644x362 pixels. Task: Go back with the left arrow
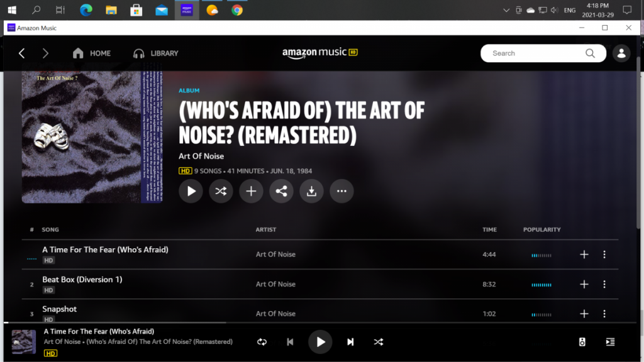tap(22, 53)
